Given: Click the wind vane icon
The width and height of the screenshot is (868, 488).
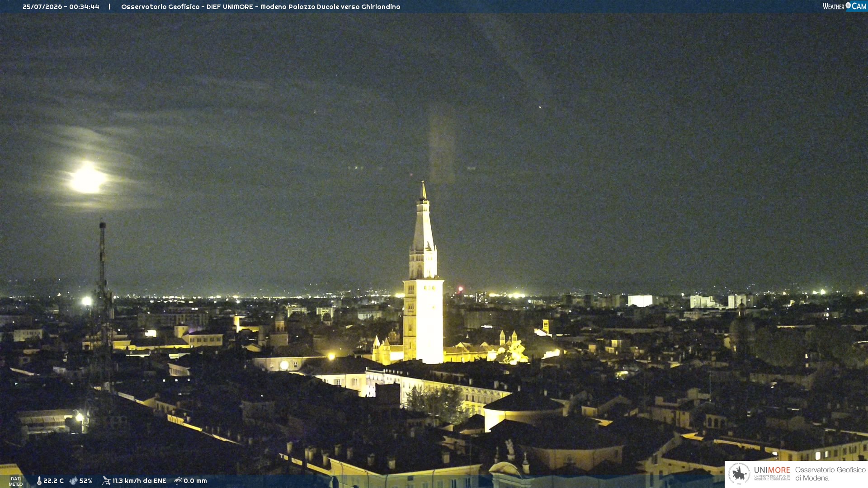Looking at the screenshot, I should click(x=106, y=481).
